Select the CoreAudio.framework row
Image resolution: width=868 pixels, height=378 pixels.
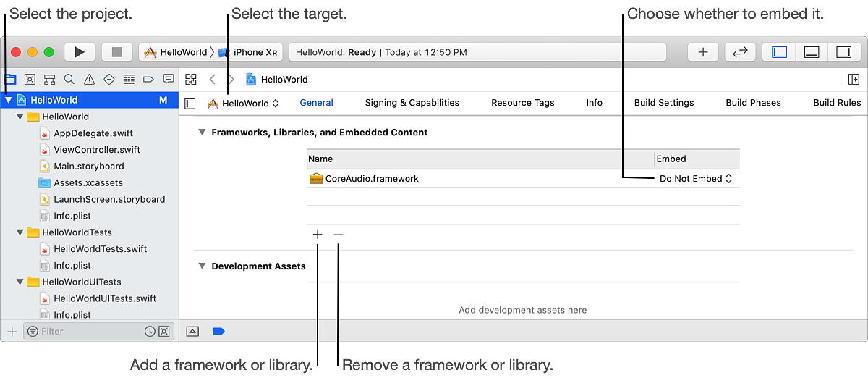click(x=523, y=179)
